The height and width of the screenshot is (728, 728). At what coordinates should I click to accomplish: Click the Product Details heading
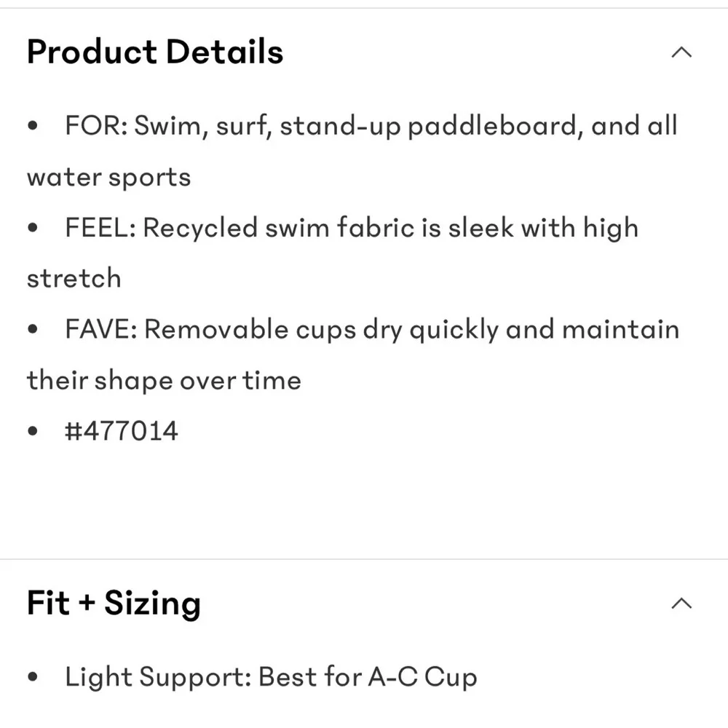(x=155, y=52)
